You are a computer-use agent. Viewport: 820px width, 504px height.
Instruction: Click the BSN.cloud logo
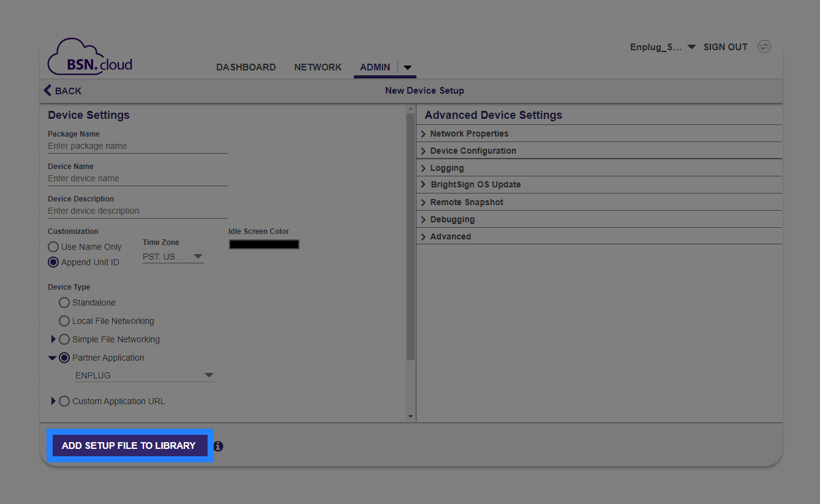click(89, 57)
